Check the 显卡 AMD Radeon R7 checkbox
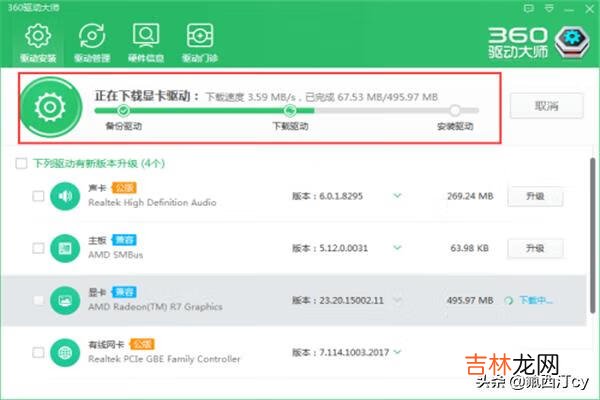This screenshot has height=400, width=600. point(38,300)
